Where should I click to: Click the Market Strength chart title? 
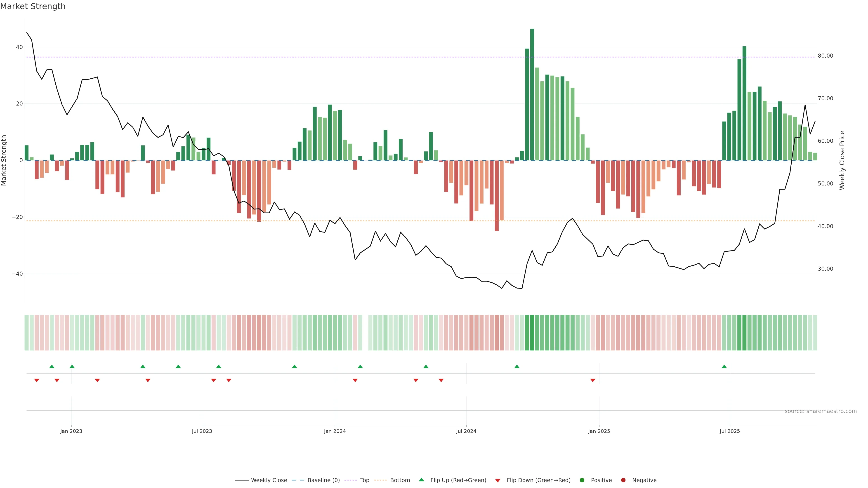[33, 6]
